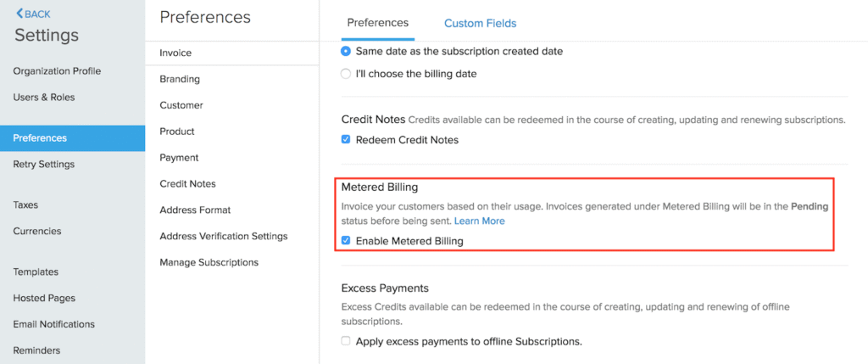Open Organization Profile settings
Viewport: 868px width, 364px height.
tap(57, 71)
